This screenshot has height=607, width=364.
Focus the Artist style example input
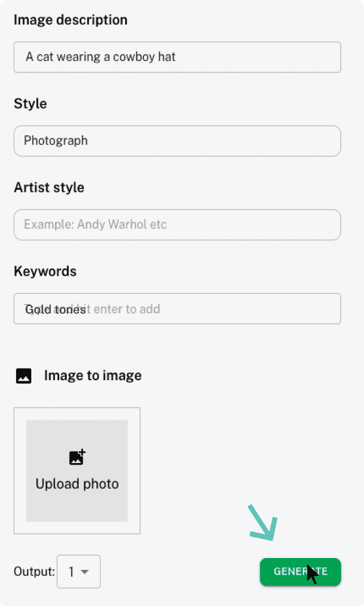coord(177,225)
